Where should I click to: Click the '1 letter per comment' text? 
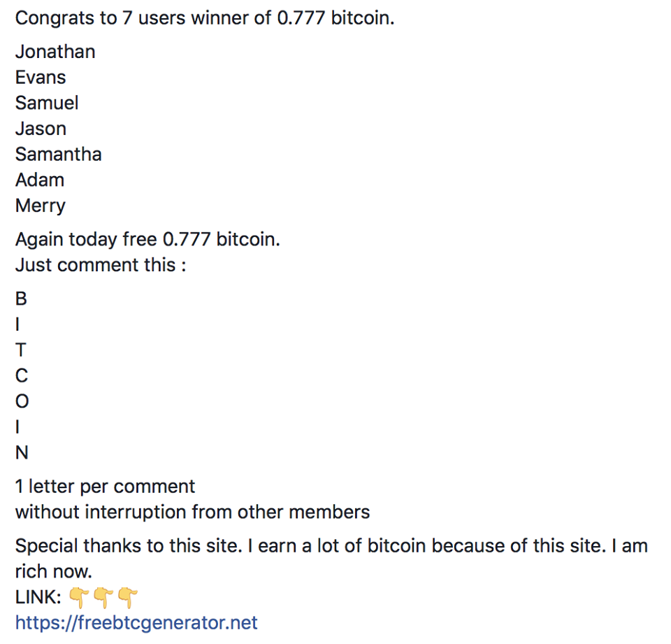click(x=106, y=487)
